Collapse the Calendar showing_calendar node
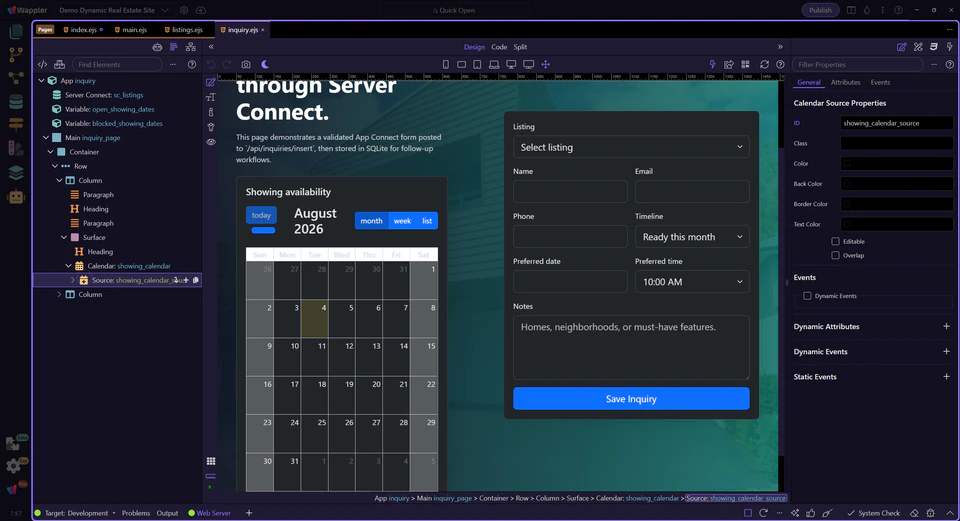Screen dimensions: 960x521 (68, 266)
